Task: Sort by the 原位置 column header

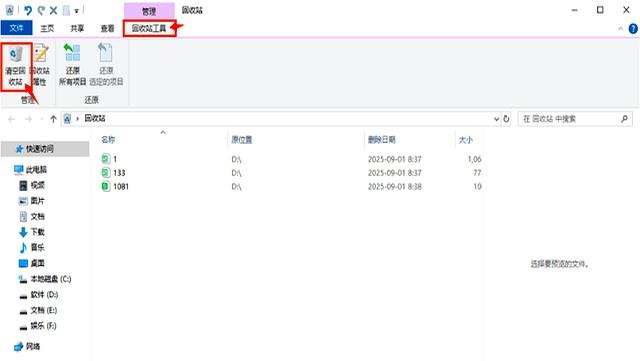Action: click(242, 140)
